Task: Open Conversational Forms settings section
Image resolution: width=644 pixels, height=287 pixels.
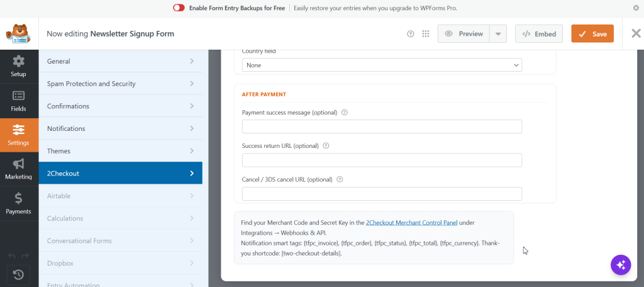Action: [x=120, y=240]
